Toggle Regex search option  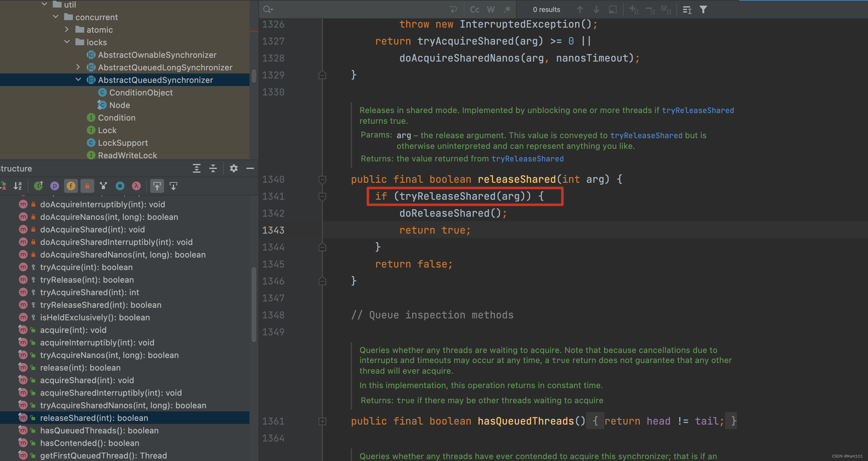pyautogui.click(x=507, y=9)
